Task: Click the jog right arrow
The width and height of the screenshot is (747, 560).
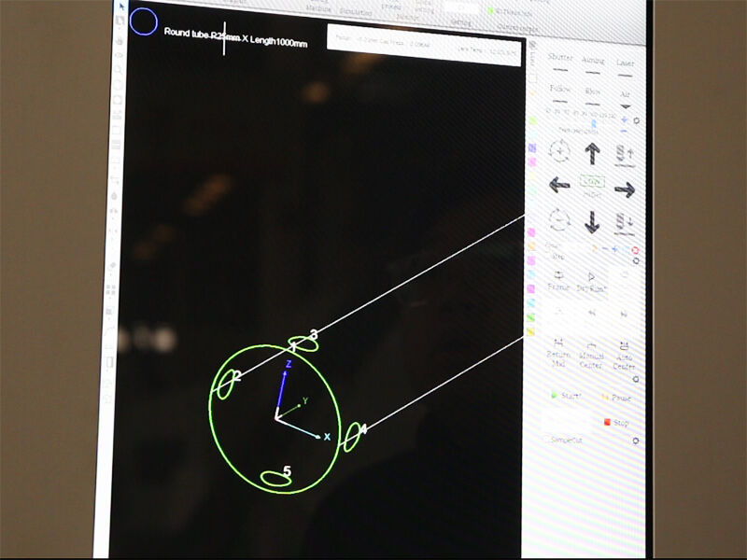Action: coord(625,190)
